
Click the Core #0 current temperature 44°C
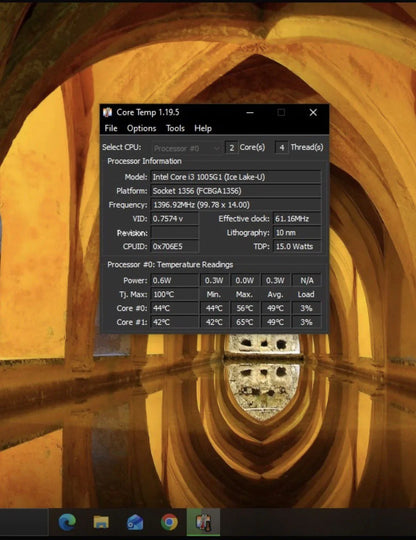click(175, 308)
